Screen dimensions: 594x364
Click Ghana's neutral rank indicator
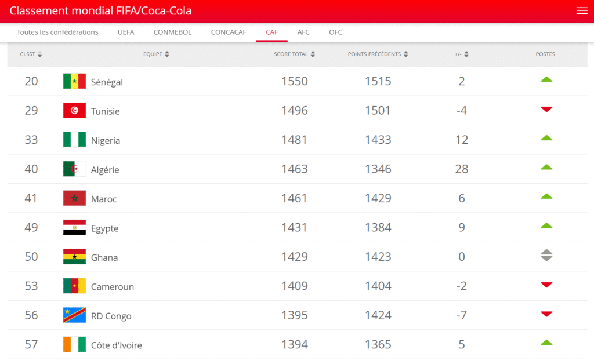(546, 256)
